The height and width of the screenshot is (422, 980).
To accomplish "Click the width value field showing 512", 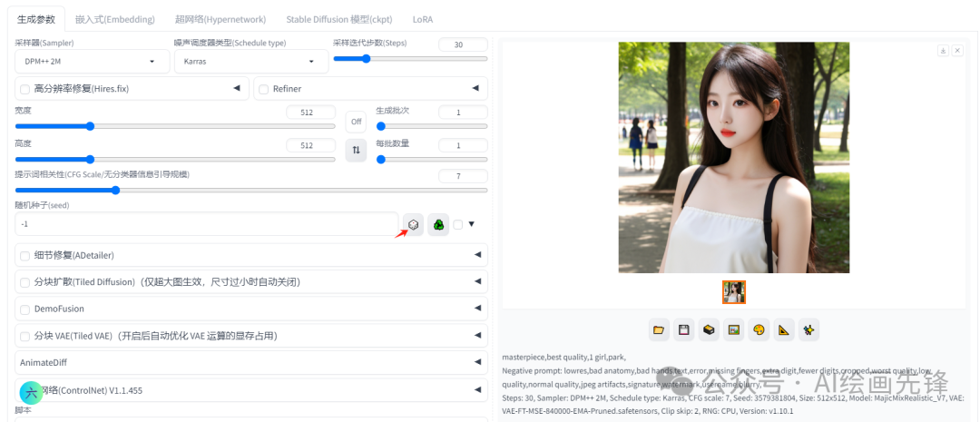I will (310, 113).
